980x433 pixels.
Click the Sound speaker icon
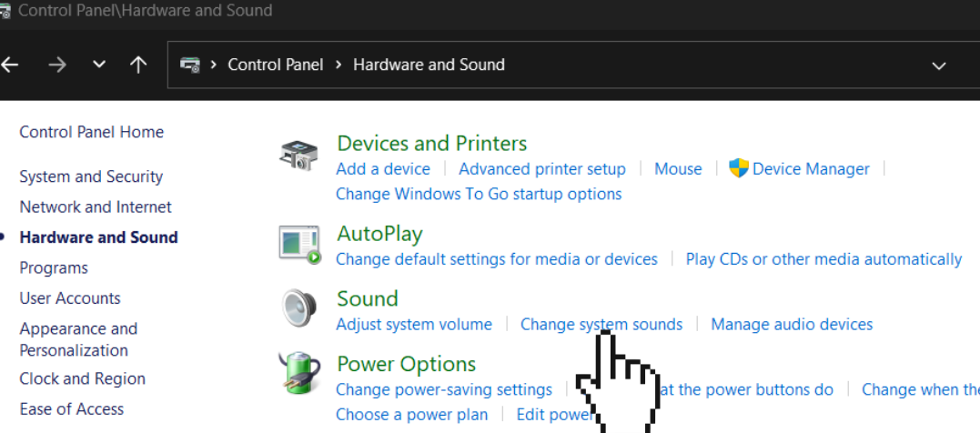coord(299,308)
